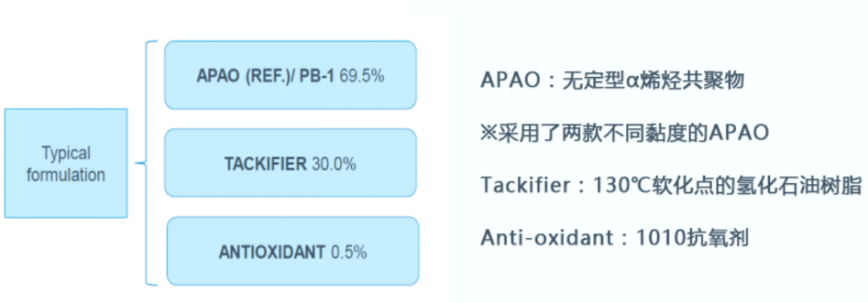This screenshot has height=303, width=868.
Task: Click the bold word ANTIOXIDANT
Action: tap(272, 252)
